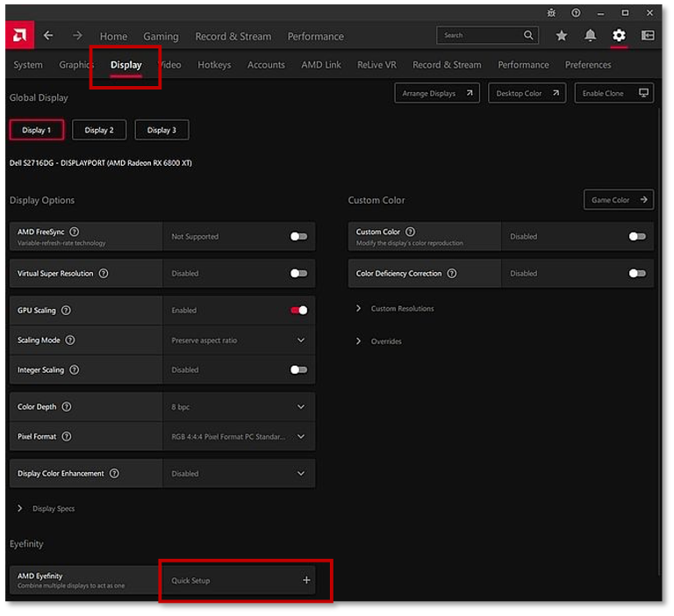The width and height of the screenshot is (674, 616).
Task: Click the vertical scrollbar on right
Action: 658,341
